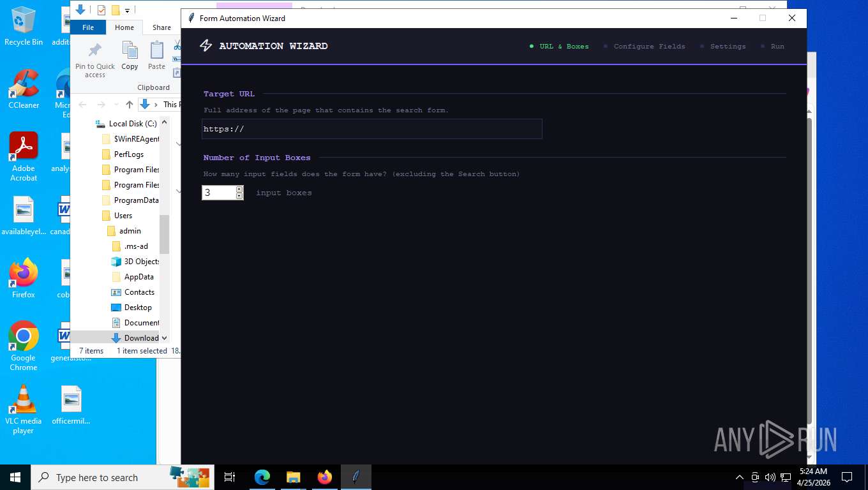Click the Windows Start button
The height and width of the screenshot is (490, 868).
click(x=15, y=477)
